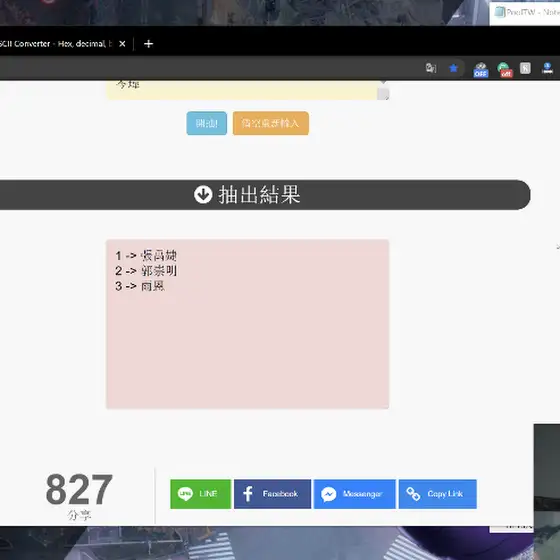The image size is (560, 560).
Task: Click the orange clear input button
Action: (271, 123)
